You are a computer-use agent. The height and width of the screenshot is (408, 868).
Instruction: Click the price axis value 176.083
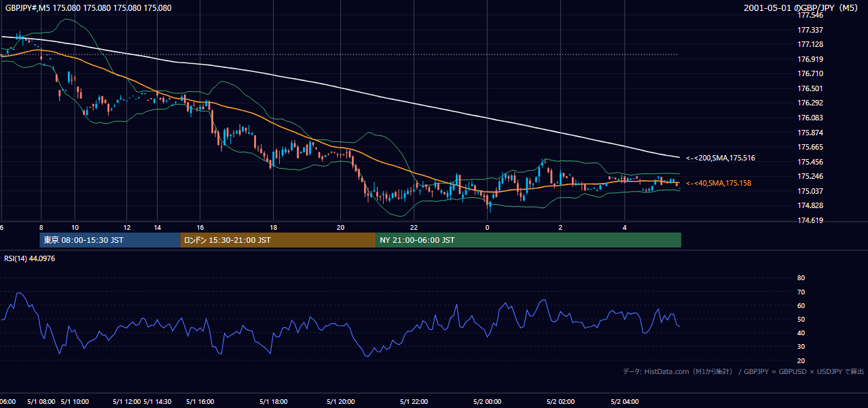tap(810, 118)
